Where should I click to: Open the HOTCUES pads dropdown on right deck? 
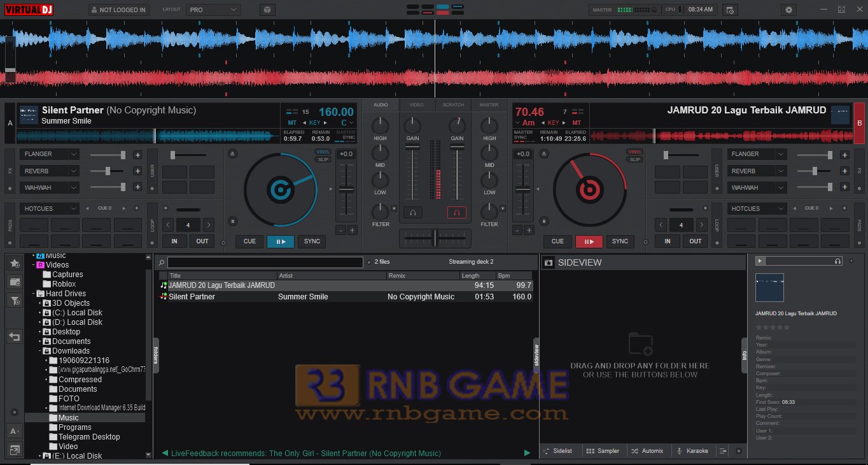[x=757, y=208]
